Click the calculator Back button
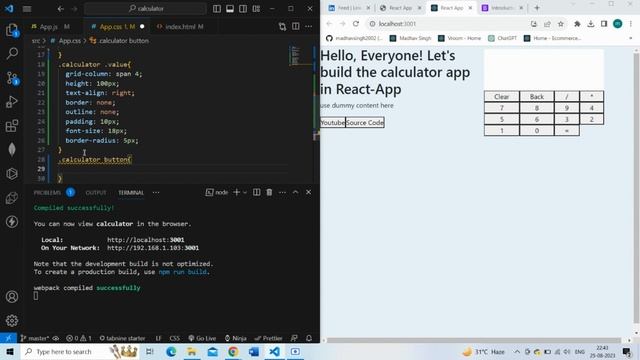The height and width of the screenshot is (360, 640). [537, 97]
